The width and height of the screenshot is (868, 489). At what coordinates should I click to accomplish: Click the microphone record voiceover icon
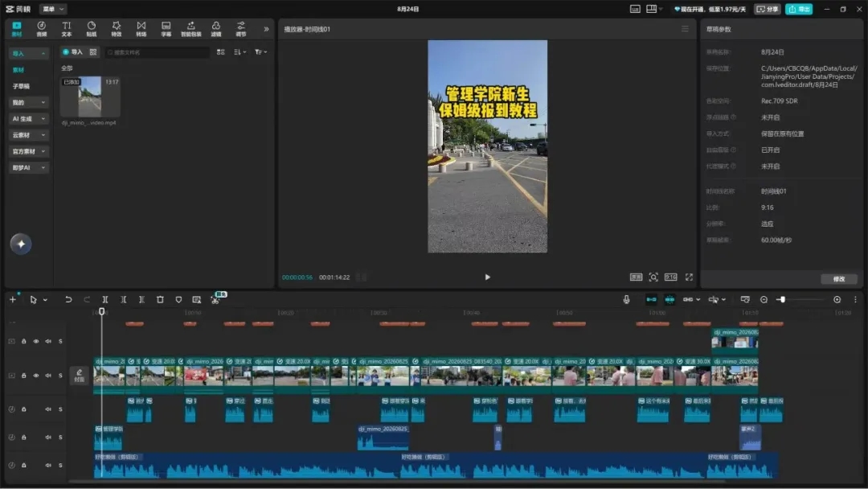(x=626, y=300)
